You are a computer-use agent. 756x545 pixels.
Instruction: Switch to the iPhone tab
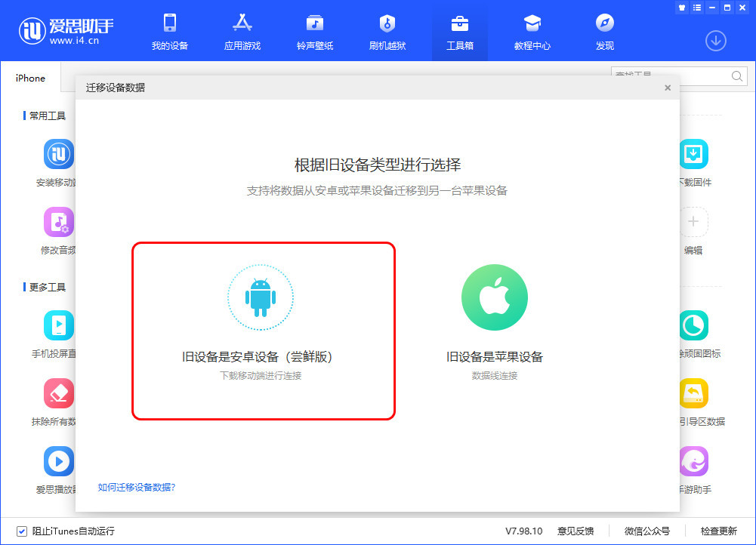pyautogui.click(x=29, y=78)
